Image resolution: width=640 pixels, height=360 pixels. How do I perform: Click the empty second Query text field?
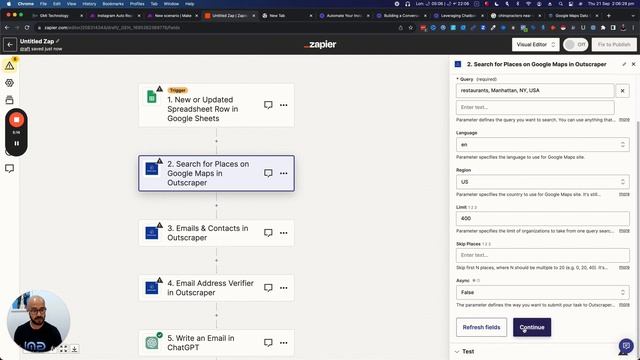535,107
